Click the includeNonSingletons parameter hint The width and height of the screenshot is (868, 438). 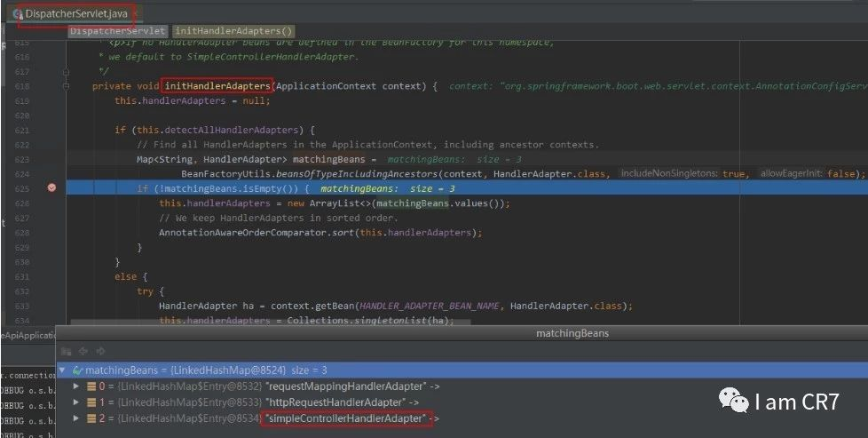668,173
